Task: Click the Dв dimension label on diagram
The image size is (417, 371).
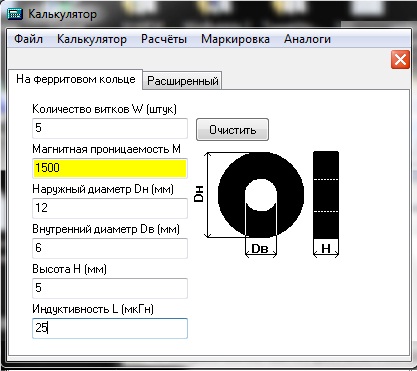Action: 260,249
